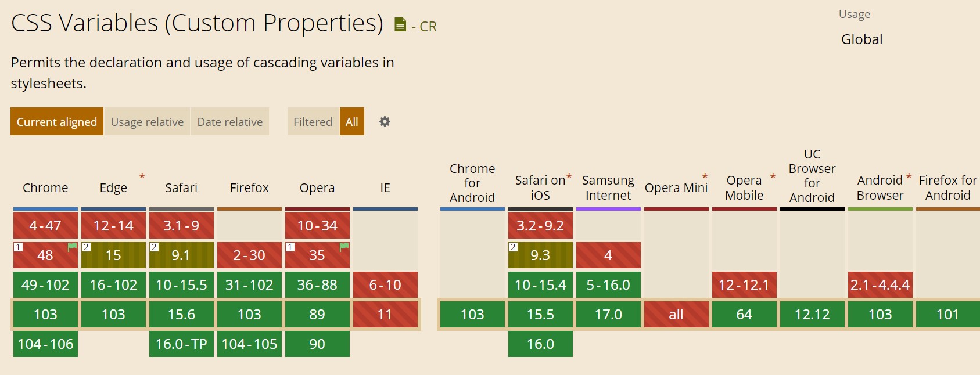
Task: Expand IE 6-10 version details
Action: (x=385, y=285)
